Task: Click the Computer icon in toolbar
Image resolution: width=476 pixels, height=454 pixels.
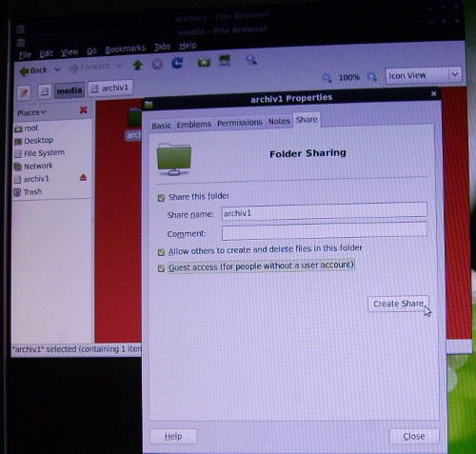Action: (x=225, y=60)
